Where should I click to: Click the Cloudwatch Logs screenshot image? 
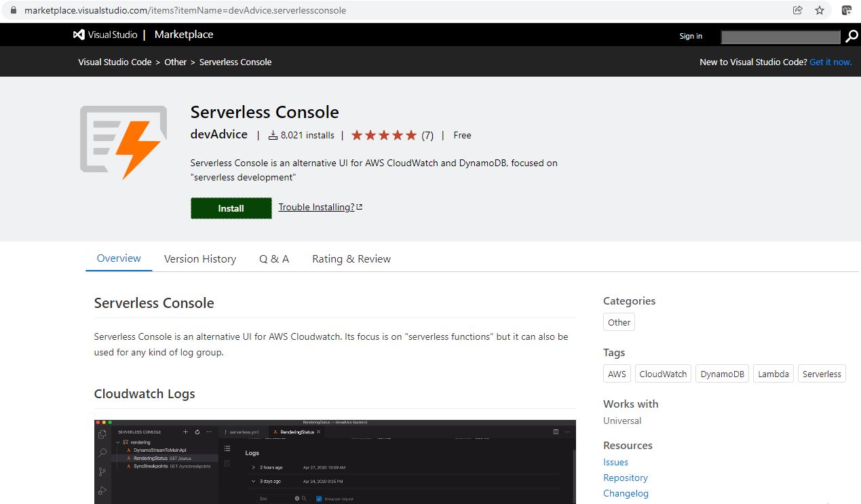click(334, 461)
